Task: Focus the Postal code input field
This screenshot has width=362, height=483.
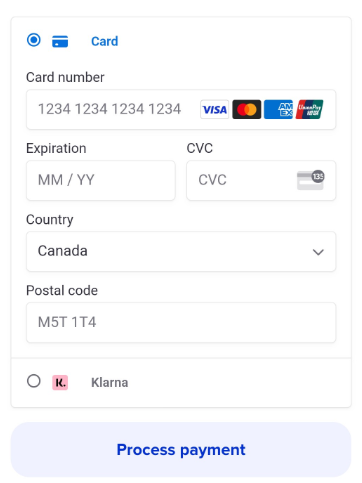Action: (181, 322)
